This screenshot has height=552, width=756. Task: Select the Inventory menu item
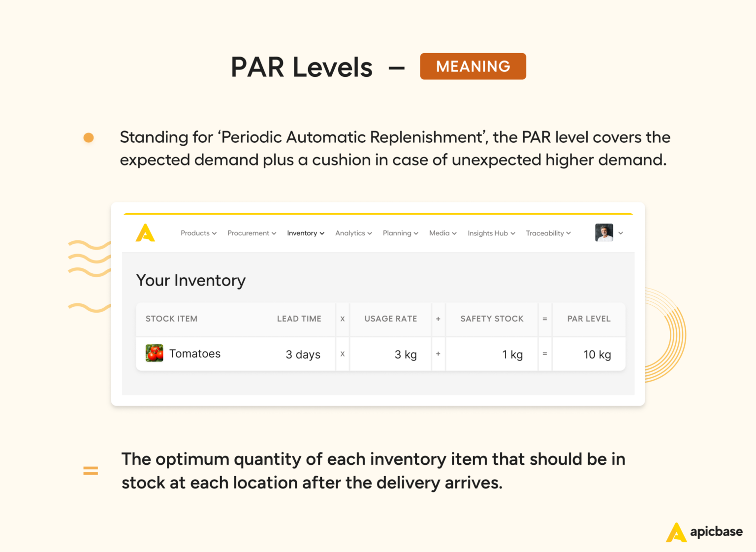[305, 233]
